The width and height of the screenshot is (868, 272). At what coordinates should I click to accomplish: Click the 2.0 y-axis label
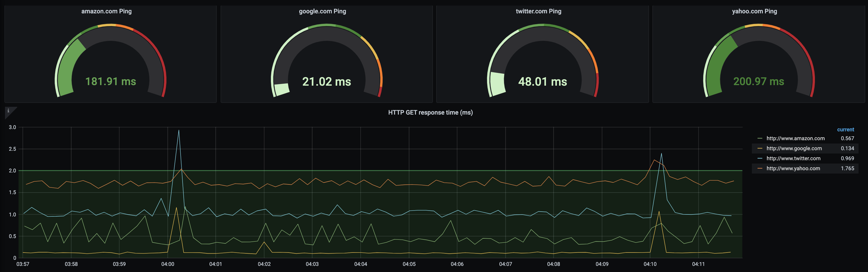(x=13, y=171)
